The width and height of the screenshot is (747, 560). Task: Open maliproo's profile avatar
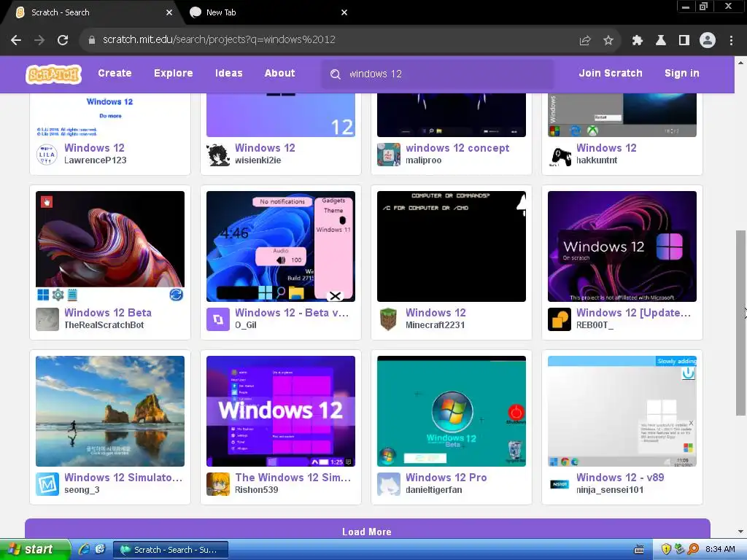point(389,155)
